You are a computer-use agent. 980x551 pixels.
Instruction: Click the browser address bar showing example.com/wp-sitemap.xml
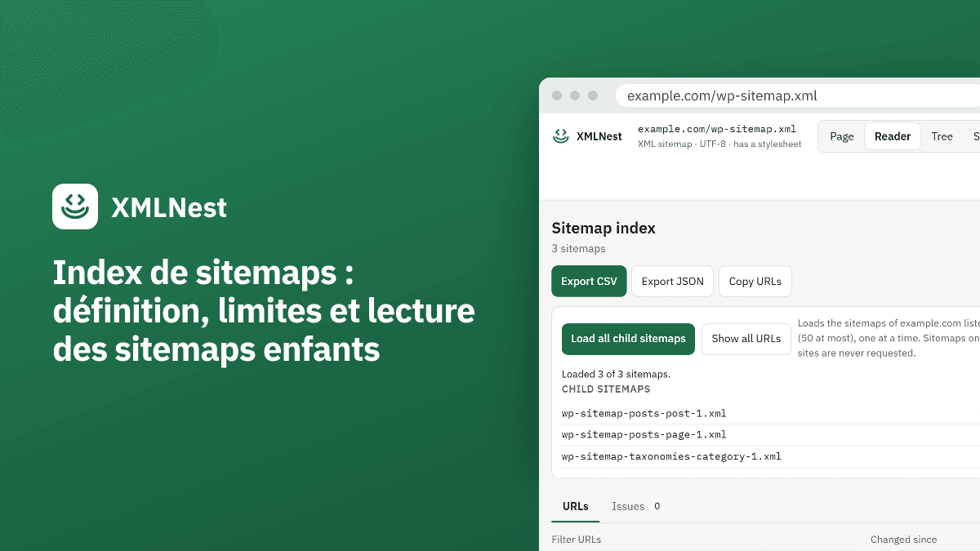[x=798, y=96]
